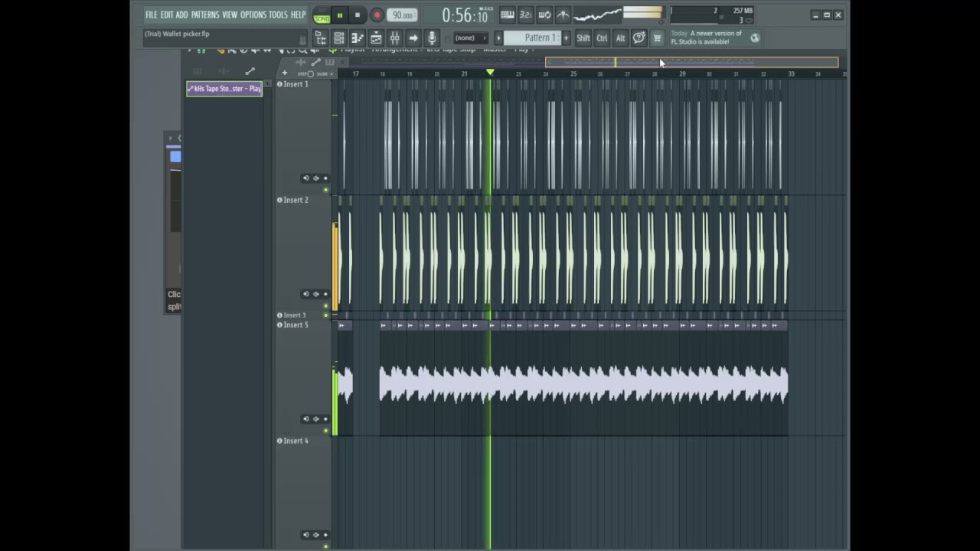Toggle the Alt key button
The width and height of the screenshot is (980, 551).
coord(620,38)
